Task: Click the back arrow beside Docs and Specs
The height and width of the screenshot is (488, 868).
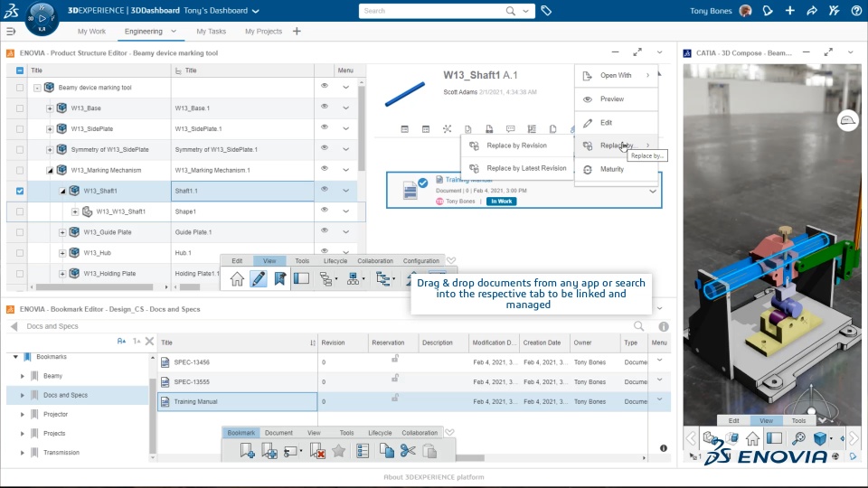Action: [x=14, y=326]
